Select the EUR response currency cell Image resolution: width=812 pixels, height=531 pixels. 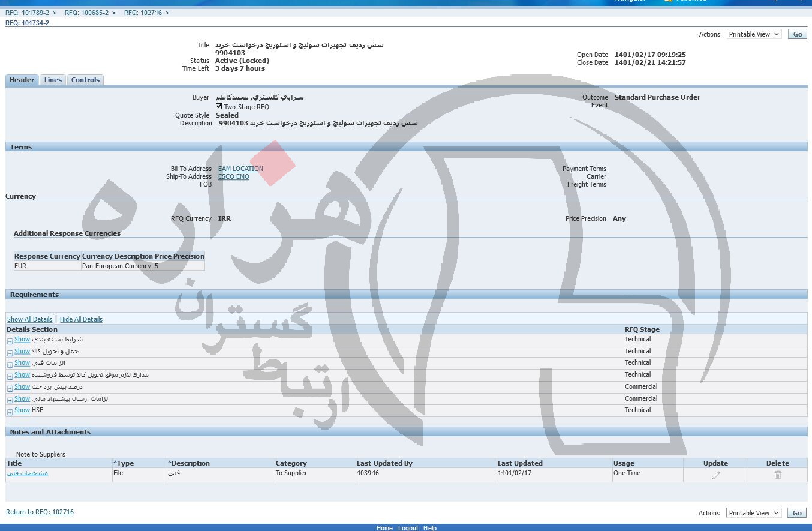click(47, 266)
